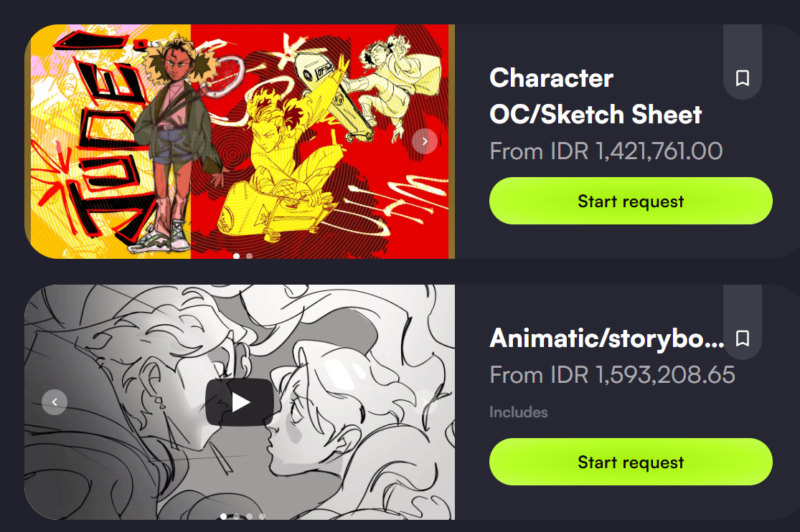Open the Character OC/Sketch Sheet title
This screenshot has width=800, height=532.
(x=596, y=96)
